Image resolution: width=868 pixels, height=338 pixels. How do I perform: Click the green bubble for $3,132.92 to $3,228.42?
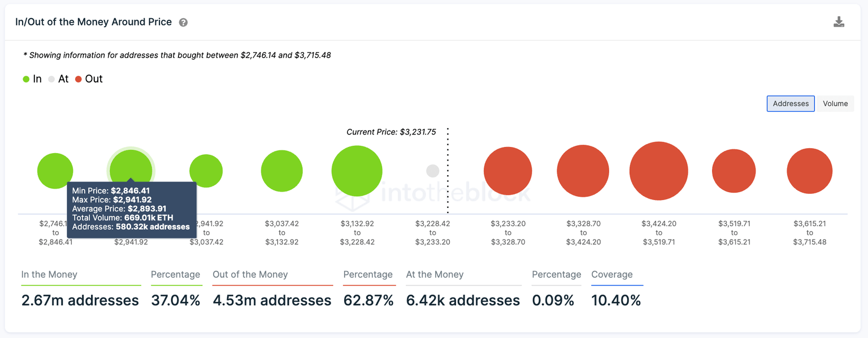[357, 171]
